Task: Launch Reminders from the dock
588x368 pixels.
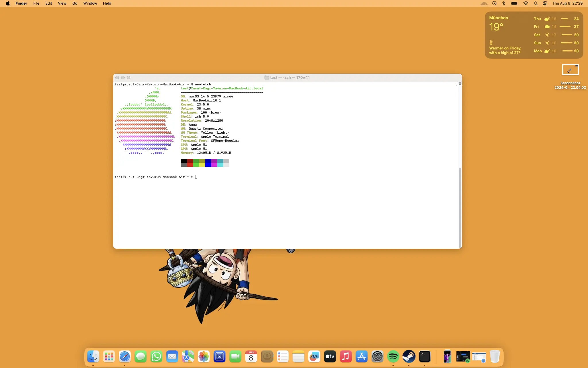Action: [283, 356]
